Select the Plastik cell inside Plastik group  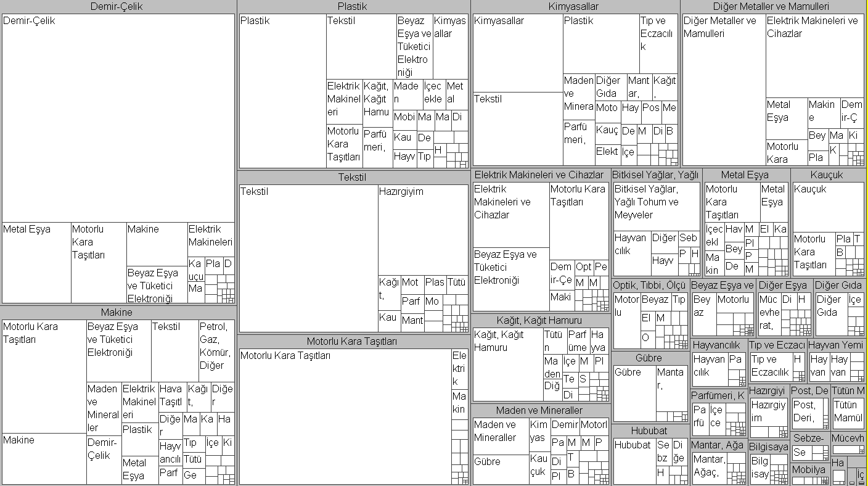pos(282,91)
